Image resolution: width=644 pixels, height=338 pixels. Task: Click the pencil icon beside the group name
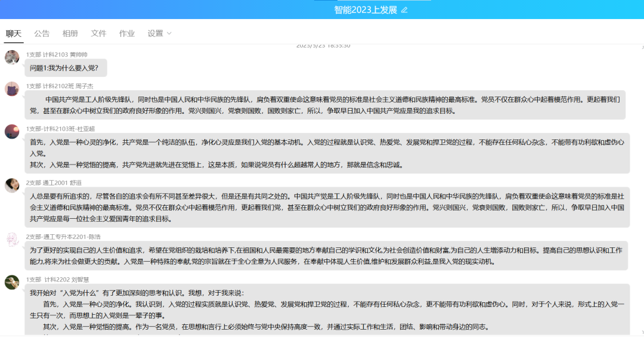[x=404, y=10]
